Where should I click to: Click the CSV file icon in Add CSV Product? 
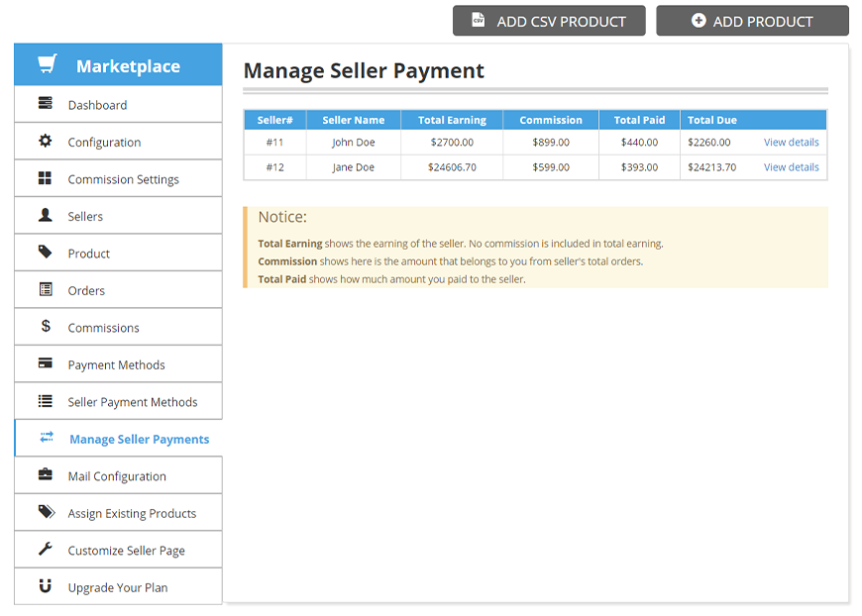(479, 20)
